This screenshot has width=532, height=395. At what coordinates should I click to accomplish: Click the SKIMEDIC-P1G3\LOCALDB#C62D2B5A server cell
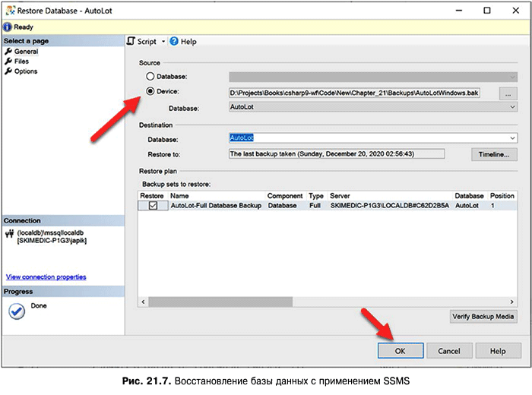pyautogui.click(x=389, y=205)
